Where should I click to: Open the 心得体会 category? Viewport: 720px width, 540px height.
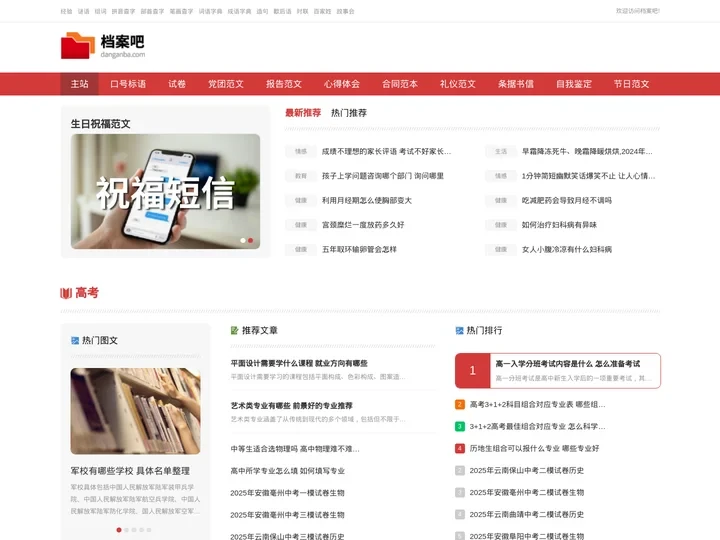pyautogui.click(x=342, y=84)
